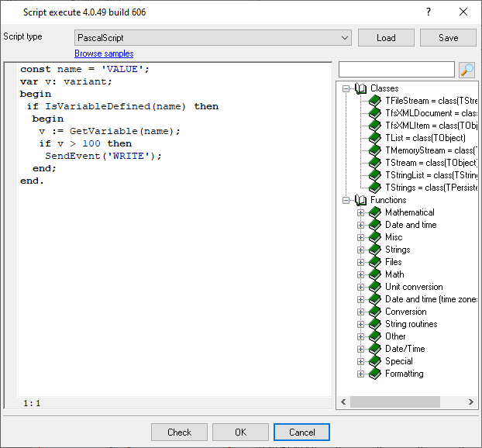This screenshot has width=482, height=448.
Task: Click the magnifier search icon
Action: (467, 70)
